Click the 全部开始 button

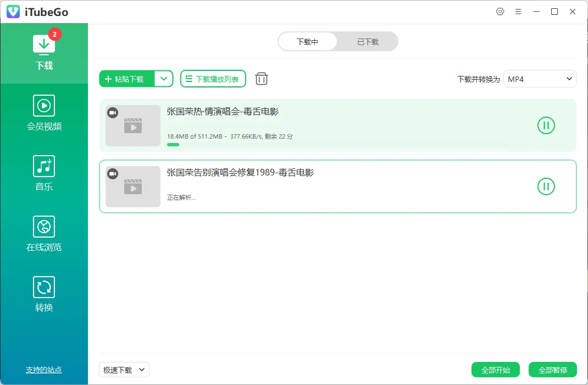[x=495, y=370]
